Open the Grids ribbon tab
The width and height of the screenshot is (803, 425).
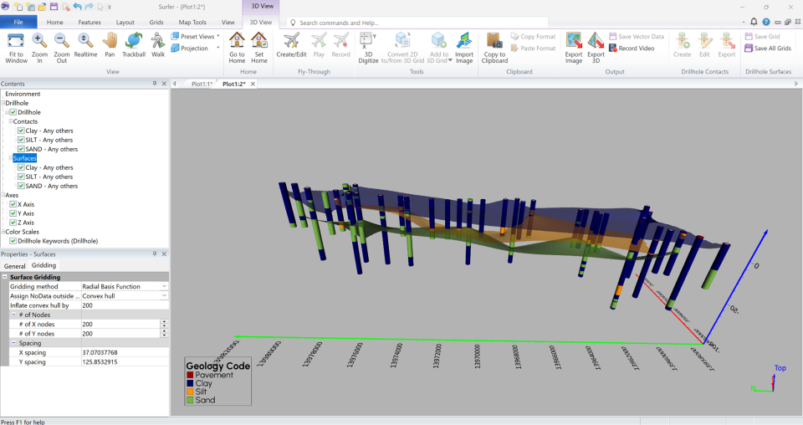tap(156, 22)
